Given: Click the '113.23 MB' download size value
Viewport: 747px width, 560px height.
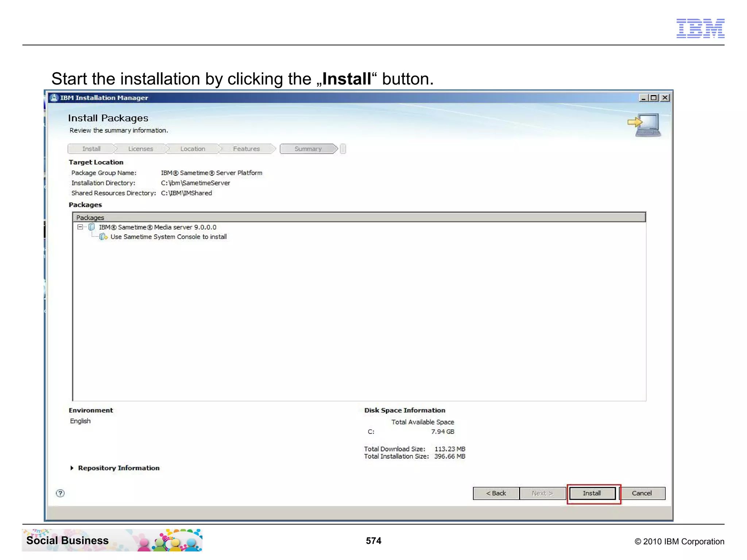Looking at the screenshot, I should click(x=450, y=449).
